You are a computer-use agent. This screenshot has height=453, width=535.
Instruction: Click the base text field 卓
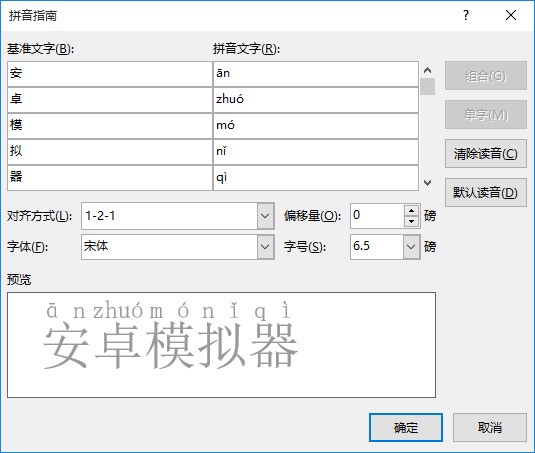(110, 100)
